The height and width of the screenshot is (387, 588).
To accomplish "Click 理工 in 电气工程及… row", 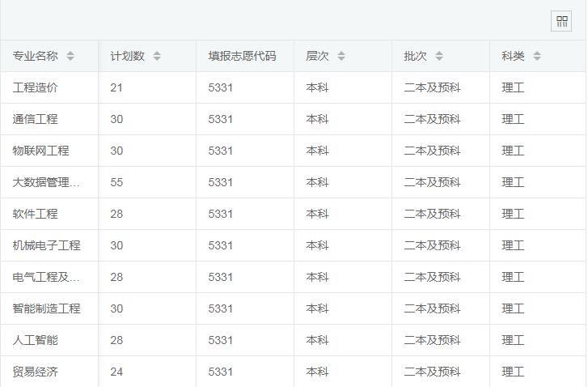I will (x=513, y=277).
